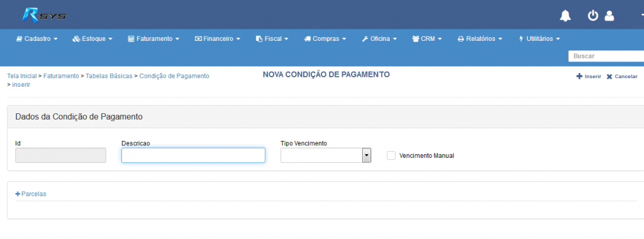Image resolution: width=644 pixels, height=239 pixels.
Task: Click the X icon beside Cancelar
Action: [609, 77]
